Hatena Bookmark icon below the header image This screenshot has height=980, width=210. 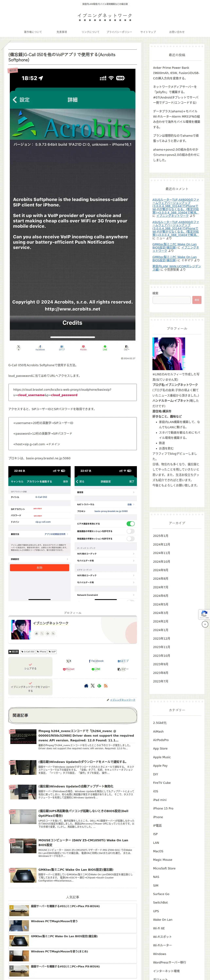[x=62, y=348]
